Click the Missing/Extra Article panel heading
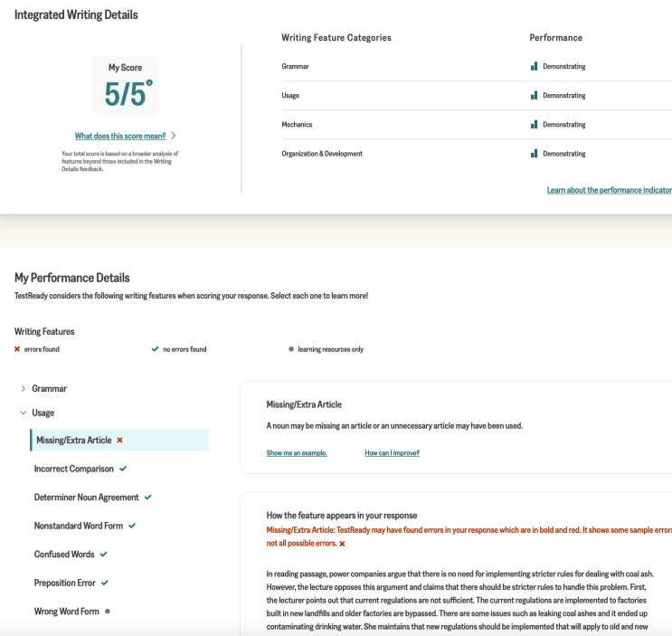 pyautogui.click(x=304, y=404)
